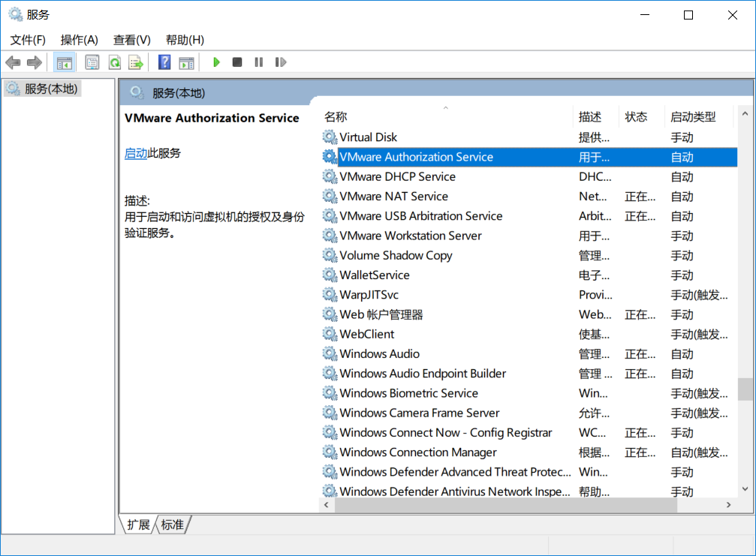
Task: Open the 查看(V) menu
Action: click(x=131, y=40)
